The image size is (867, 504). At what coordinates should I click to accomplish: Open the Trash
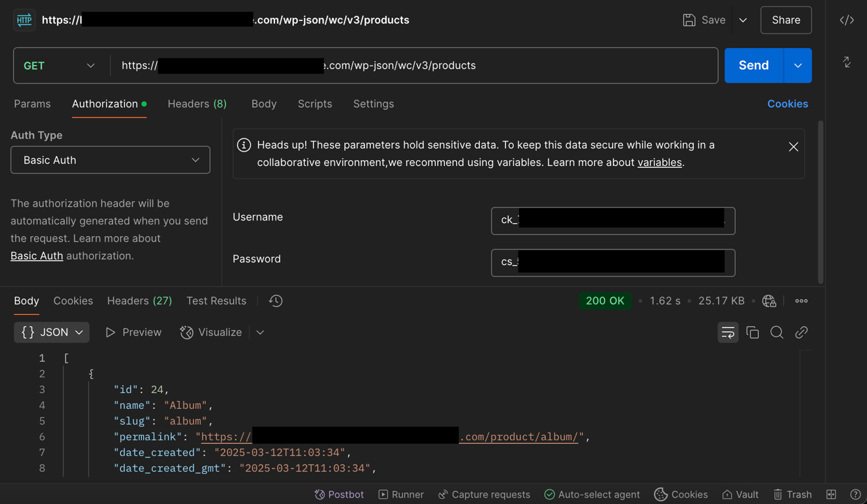point(792,494)
